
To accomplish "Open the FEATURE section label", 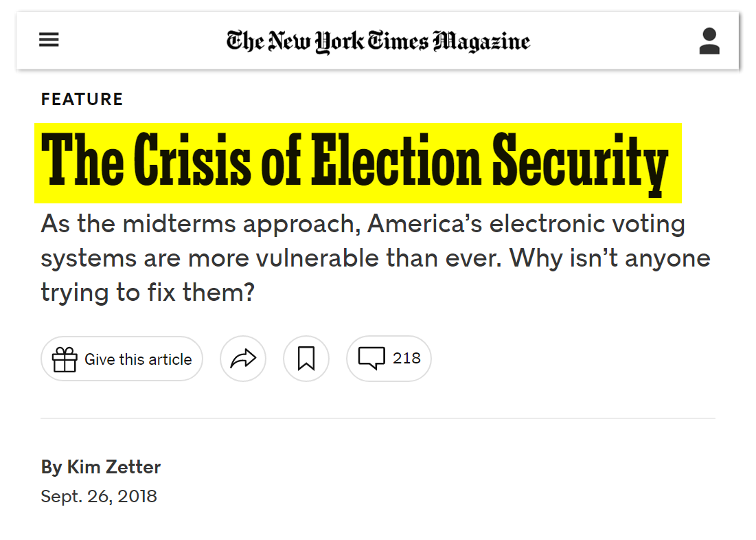I will coord(82,100).
